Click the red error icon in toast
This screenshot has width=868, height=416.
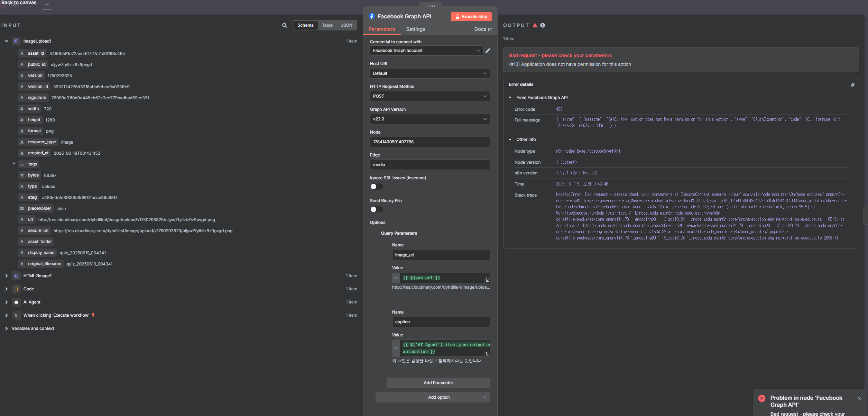(762, 398)
